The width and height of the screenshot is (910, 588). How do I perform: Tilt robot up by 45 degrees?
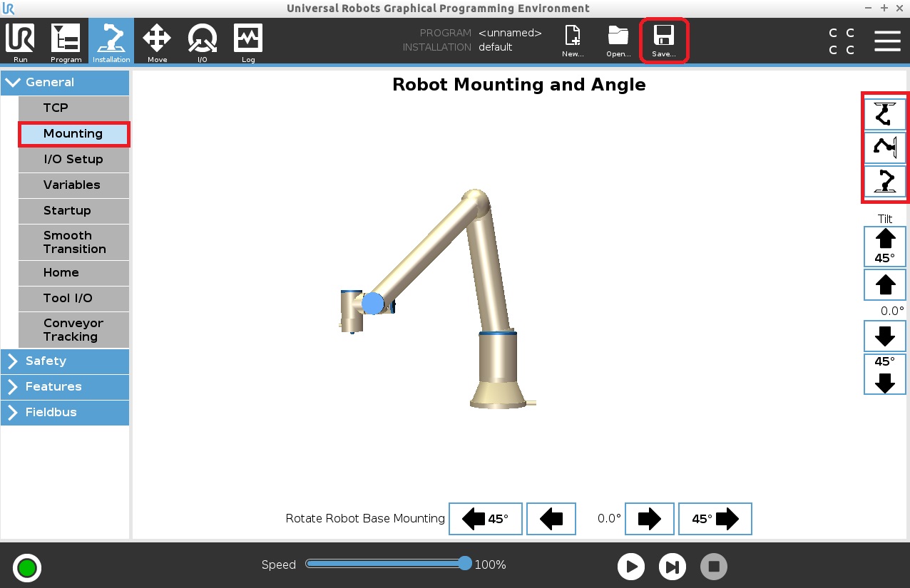[x=885, y=247]
